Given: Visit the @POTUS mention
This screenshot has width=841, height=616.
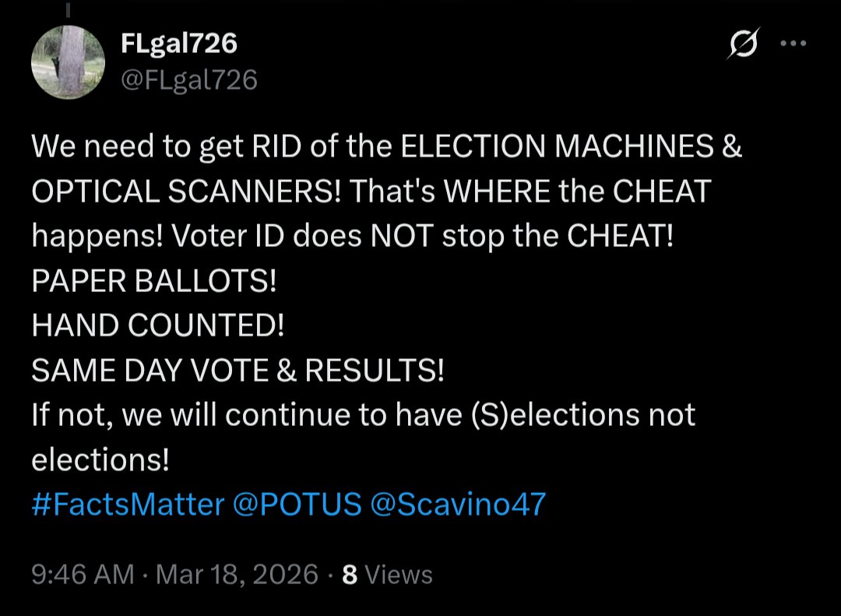Looking at the screenshot, I should pos(297,504).
